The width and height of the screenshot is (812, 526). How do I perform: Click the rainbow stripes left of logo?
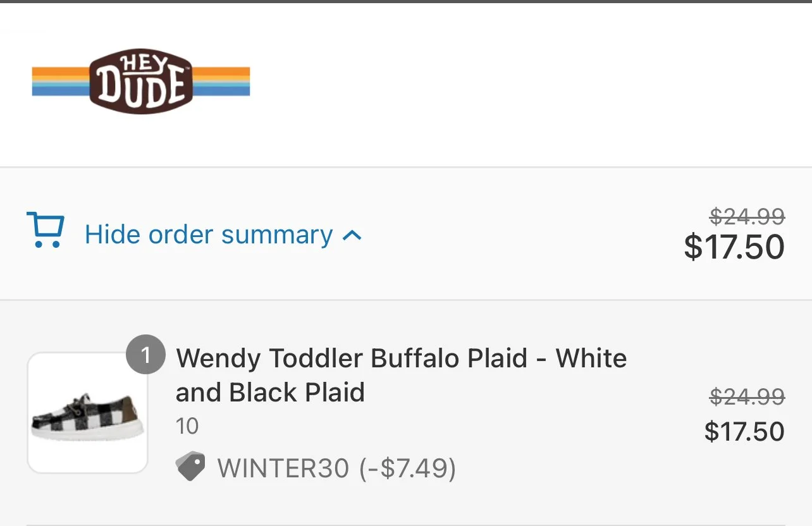pos(61,82)
